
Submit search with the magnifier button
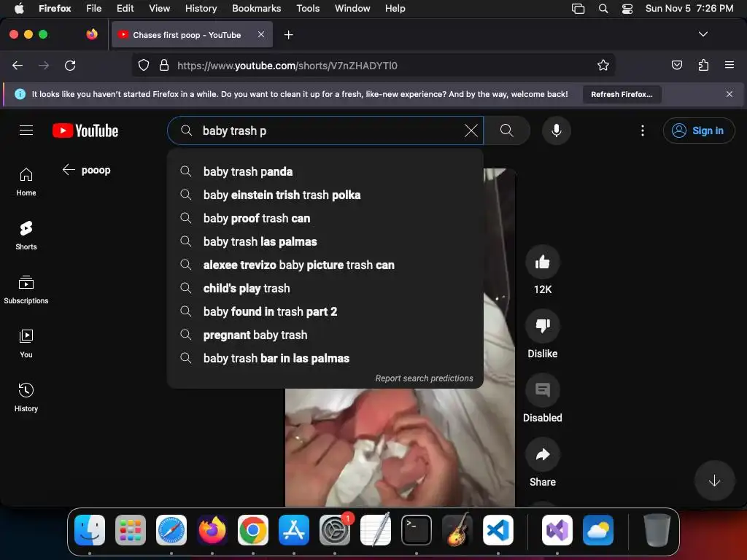coord(507,131)
